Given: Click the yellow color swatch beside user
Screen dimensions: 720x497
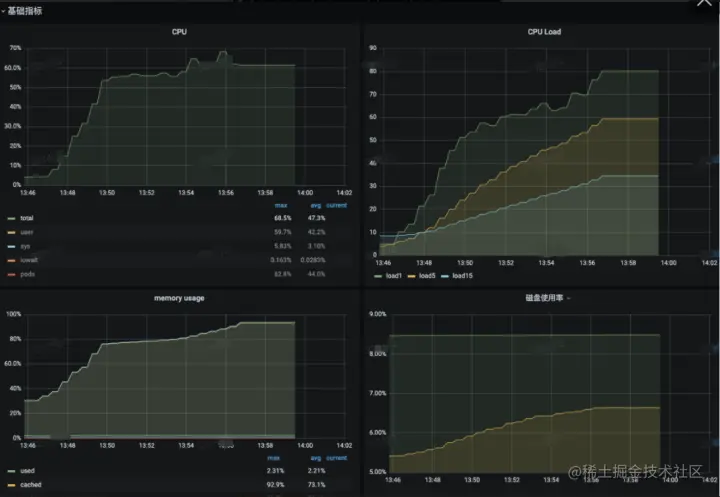Looking at the screenshot, I should tap(11, 233).
